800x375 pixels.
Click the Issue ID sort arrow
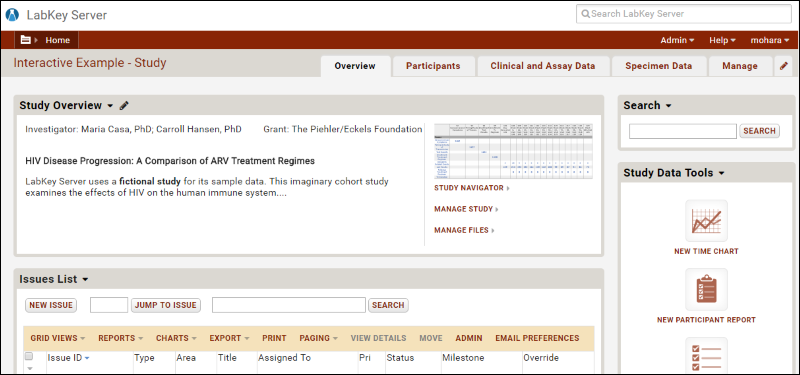point(87,358)
